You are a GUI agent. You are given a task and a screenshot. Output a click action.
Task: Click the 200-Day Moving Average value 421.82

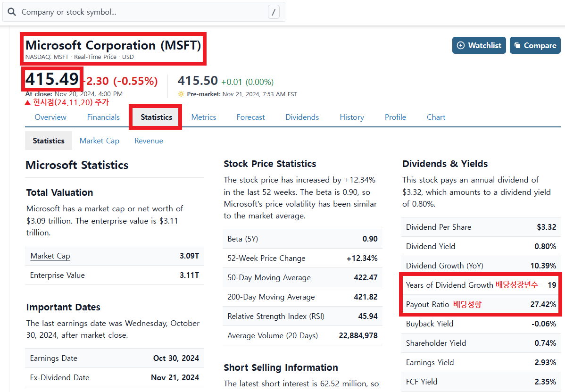(366, 297)
